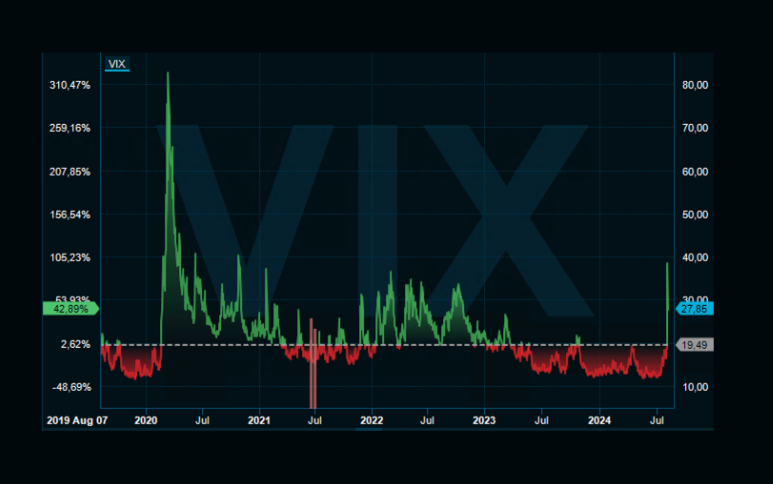Viewport: 773px width, 484px height.
Task: Click the latest spike near Jul 2024
Action: pyautogui.click(x=667, y=264)
